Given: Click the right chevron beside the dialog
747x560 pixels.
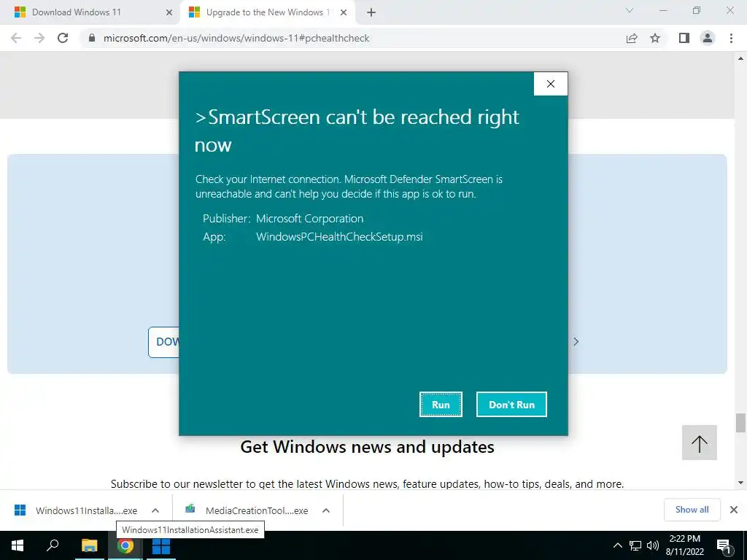Looking at the screenshot, I should [x=576, y=341].
